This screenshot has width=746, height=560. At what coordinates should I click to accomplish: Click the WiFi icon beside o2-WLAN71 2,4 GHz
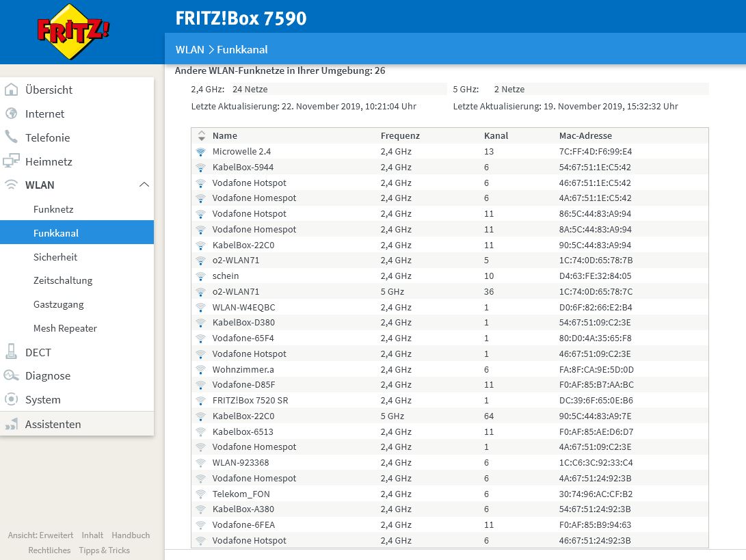201,261
